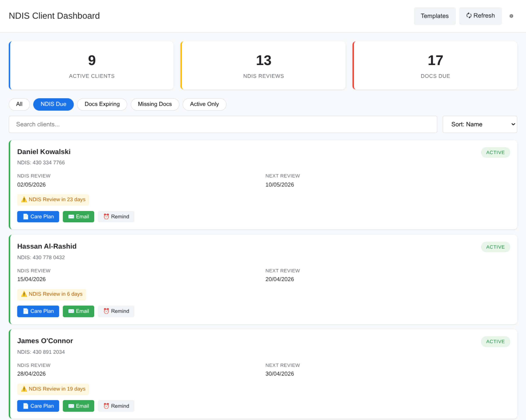The image size is (526, 420).
Task: Click Remind for James O'Connor
Action: click(116, 406)
